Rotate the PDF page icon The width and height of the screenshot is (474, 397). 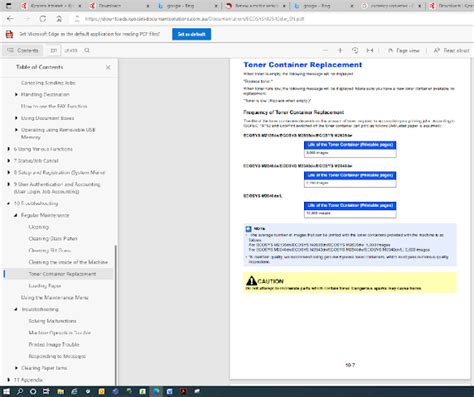(355, 50)
